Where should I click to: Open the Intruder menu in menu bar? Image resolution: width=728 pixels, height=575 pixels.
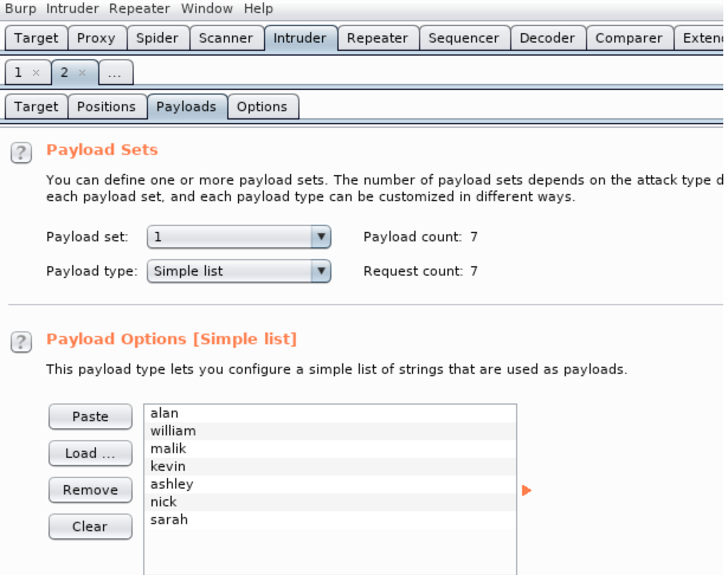click(73, 9)
